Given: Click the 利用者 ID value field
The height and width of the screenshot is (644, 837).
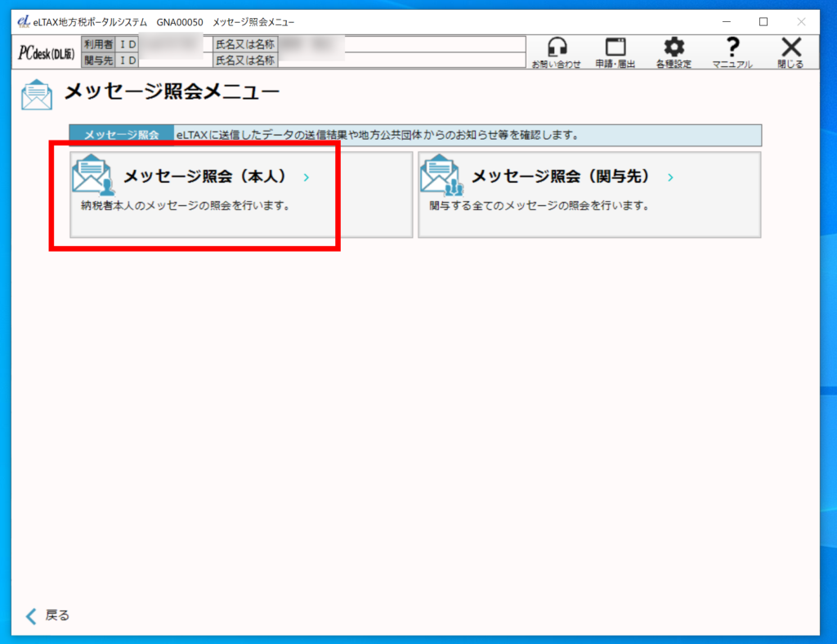Looking at the screenshot, I should 175,44.
